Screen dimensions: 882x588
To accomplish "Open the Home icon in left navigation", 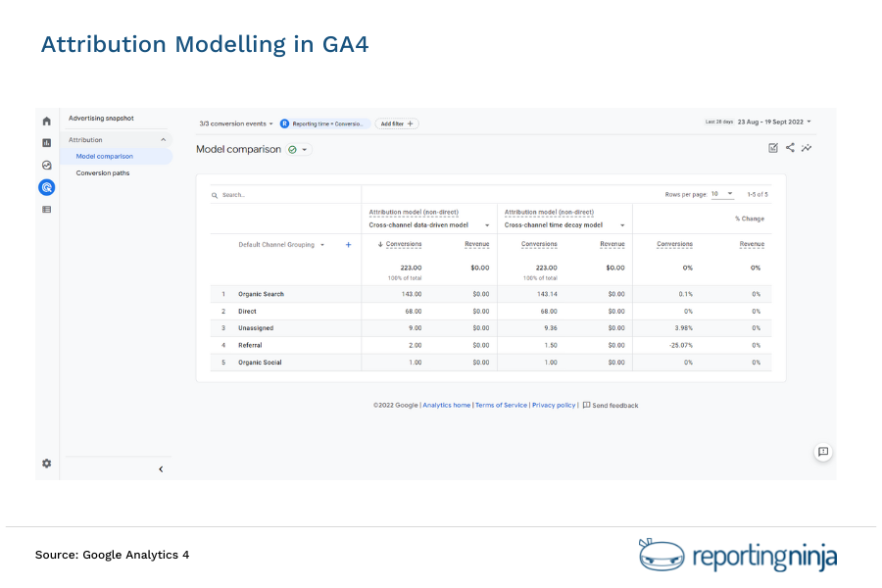I will pyautogui.click(x=46, y=120).
